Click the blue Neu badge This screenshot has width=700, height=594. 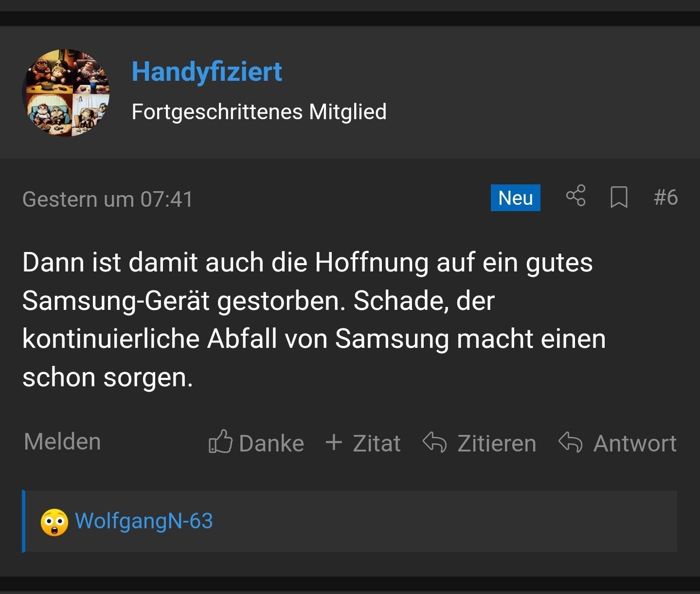(x=515, y=198)
